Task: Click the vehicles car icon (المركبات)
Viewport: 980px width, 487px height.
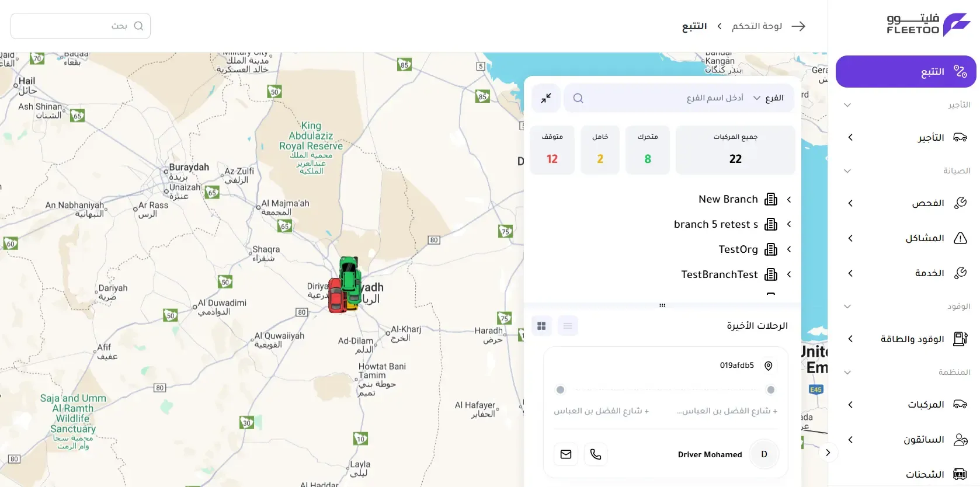Action: [960, 405]
